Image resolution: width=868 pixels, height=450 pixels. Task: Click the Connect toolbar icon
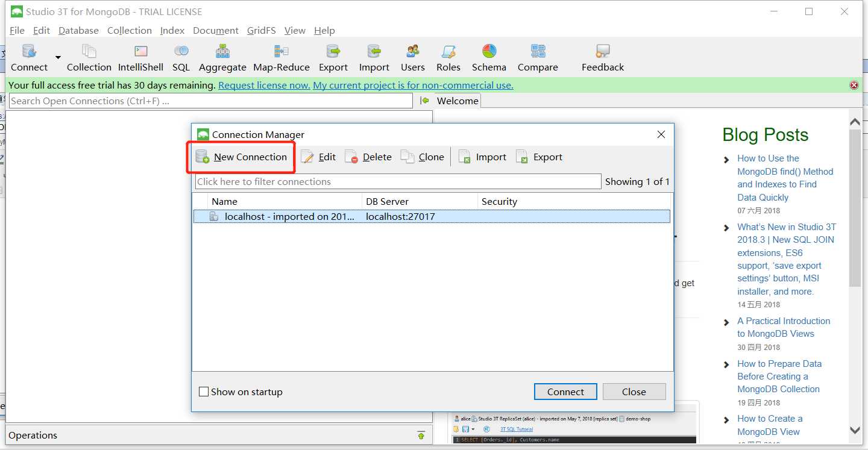(x=29, y=58)
